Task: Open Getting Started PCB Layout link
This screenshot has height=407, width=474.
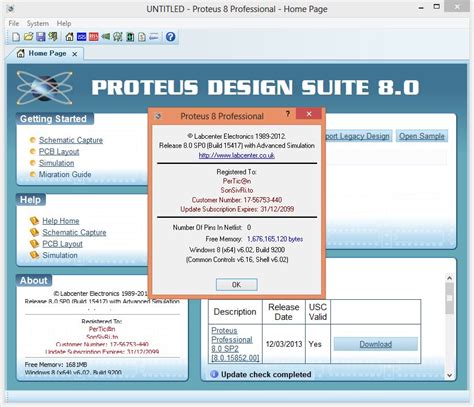Action: coord(59,152)
